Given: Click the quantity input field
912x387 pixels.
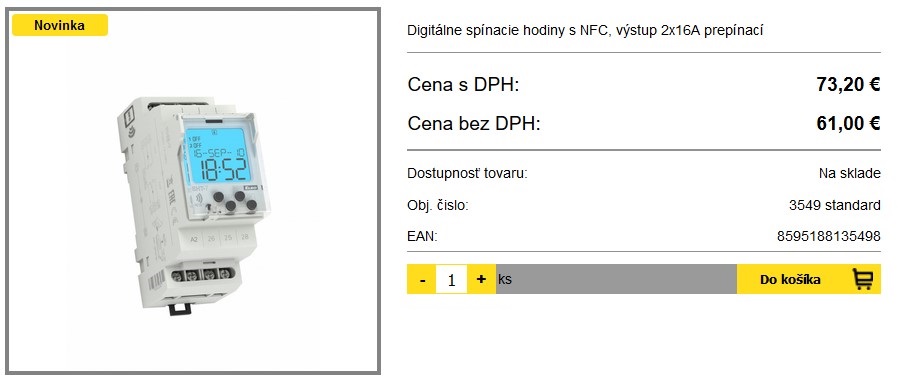Looking at the screenshot, I should (451, 279).
